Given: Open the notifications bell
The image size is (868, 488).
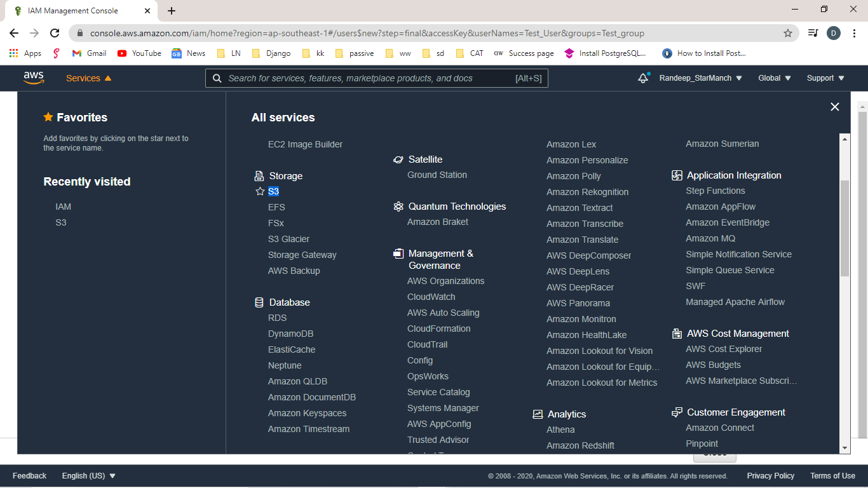Looking at the screenshot, I should (x=643, y=78).
